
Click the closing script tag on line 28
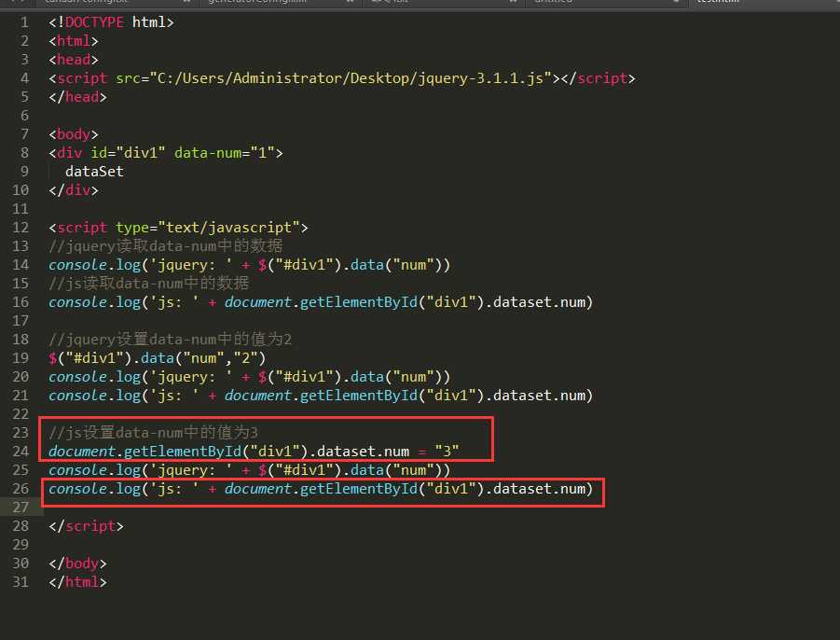pyautogui.click(x=86, y=526)
